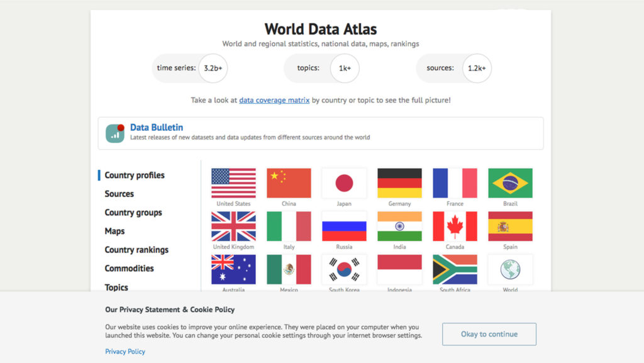Open Country rankings
This screenshot has width=644, height=363.
[x=136, y=250]
